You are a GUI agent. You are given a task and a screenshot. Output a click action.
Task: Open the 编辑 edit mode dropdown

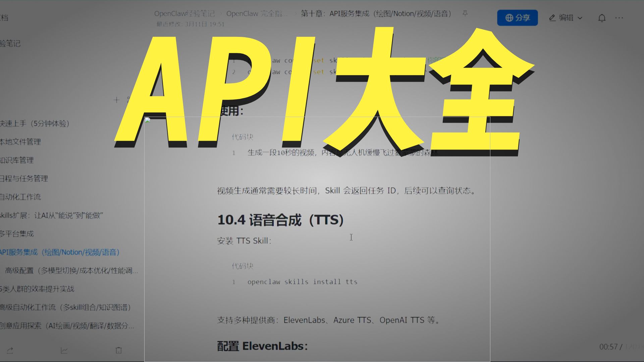coord(566,18)
